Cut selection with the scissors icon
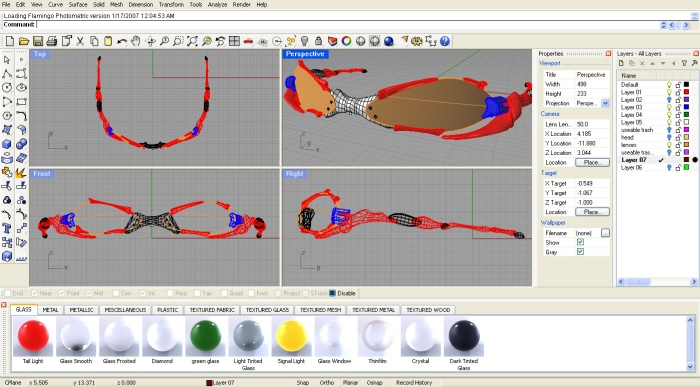Image resolution: width=700 pixels, height=387 pixels. tap(80, 42)
